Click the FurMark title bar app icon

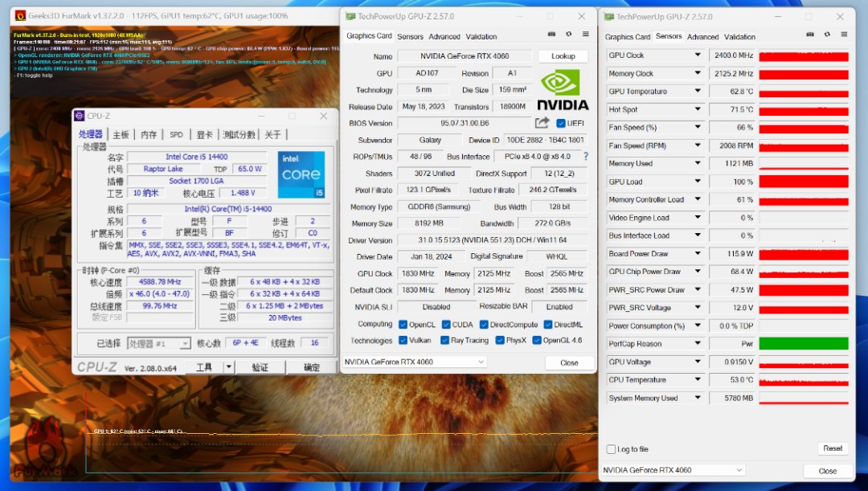[19, 16]
